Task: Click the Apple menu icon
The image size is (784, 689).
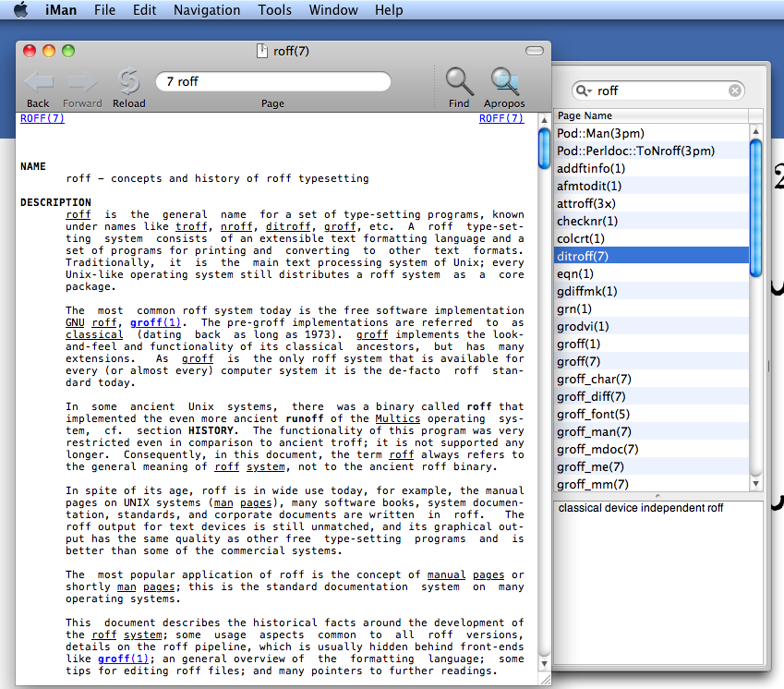Action: pyautogui.click(x=20, y=10)
